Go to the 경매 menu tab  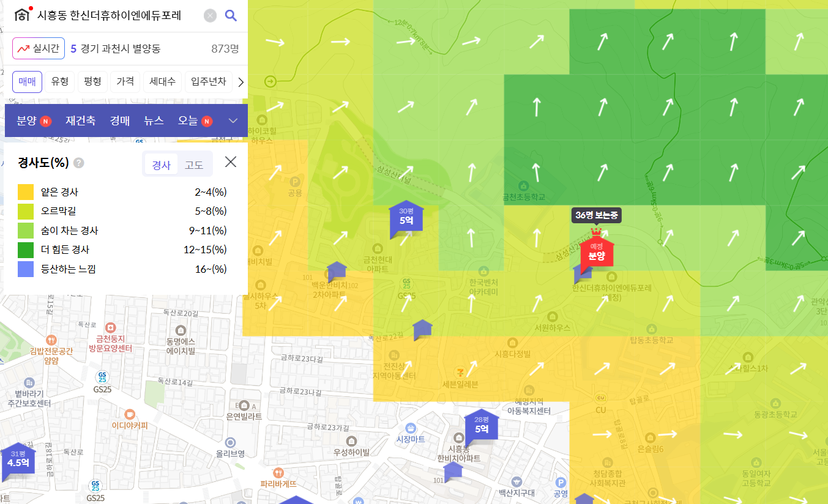coord(120,120)
